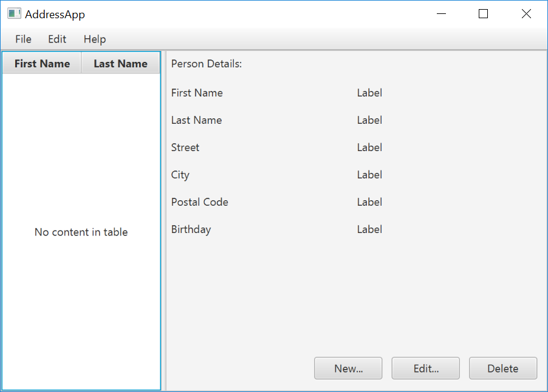Viewport: 548px width, 392px height.
Task: Select the Street field label
Action: 185,147
